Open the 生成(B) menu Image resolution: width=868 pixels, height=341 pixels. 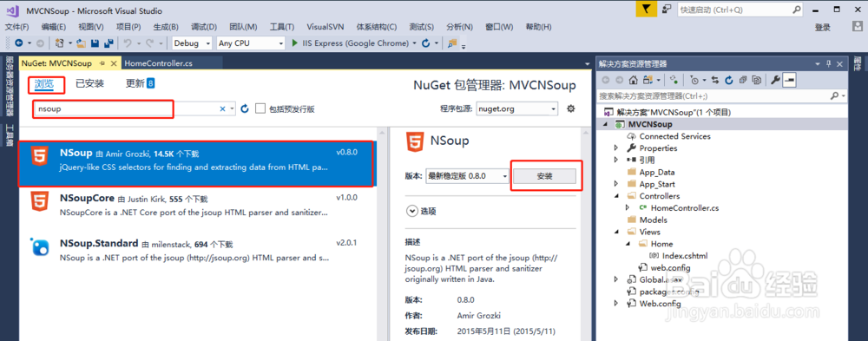click(x=166, y=27)
